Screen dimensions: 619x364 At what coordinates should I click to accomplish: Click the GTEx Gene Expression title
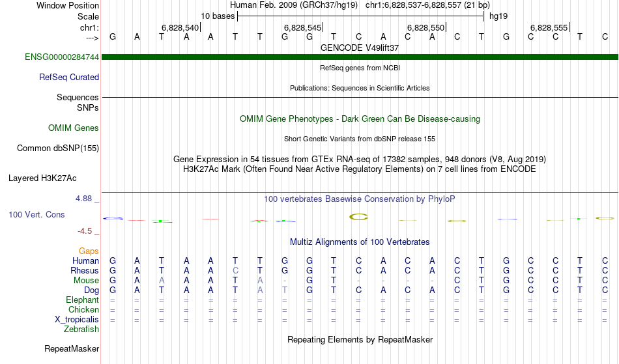360,160
